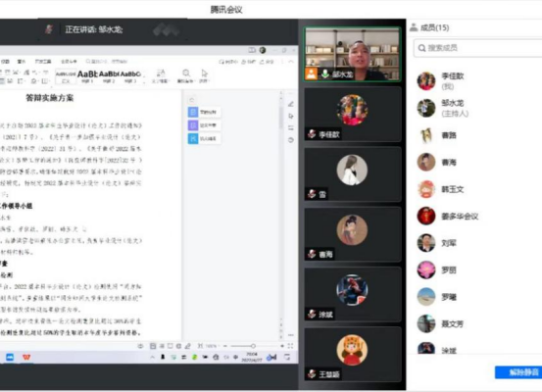Click the purple second icon in side pane
This screenshot has width=542, height=392.
tap(192, 125)
